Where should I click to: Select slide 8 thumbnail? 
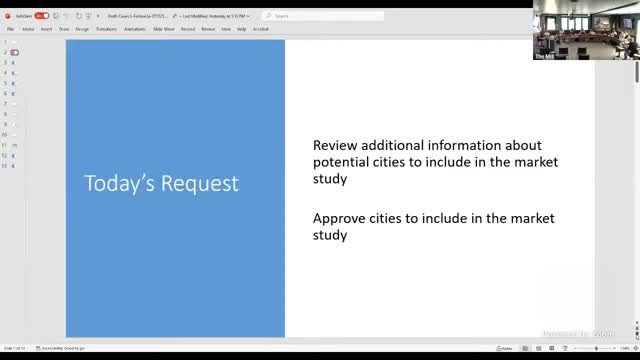tap(14, 114)
